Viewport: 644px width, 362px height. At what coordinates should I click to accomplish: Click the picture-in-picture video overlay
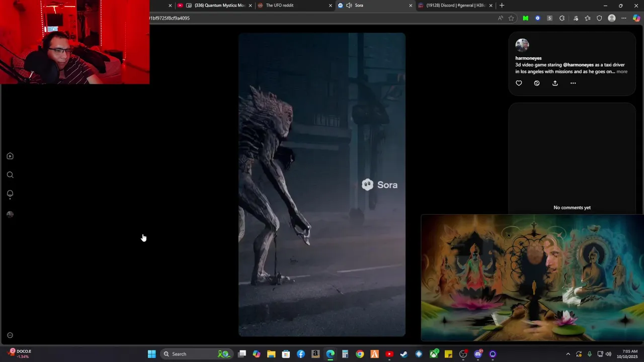[532, 278]
